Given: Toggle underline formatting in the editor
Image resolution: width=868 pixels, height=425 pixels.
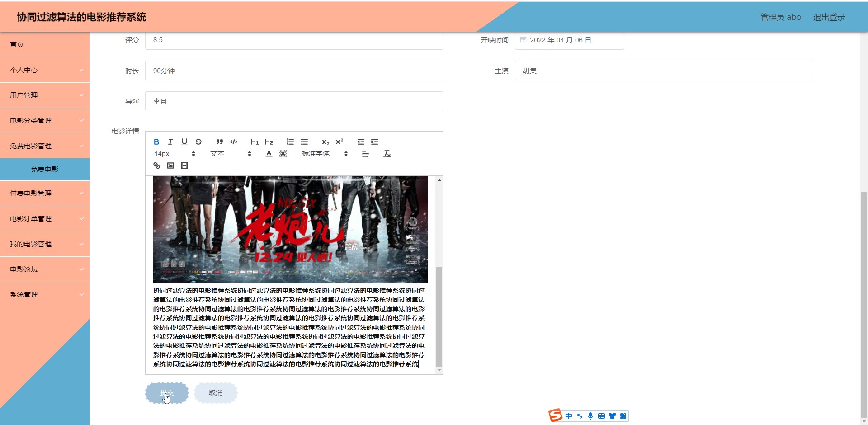Looking at the screenshot, I should 184,142.
